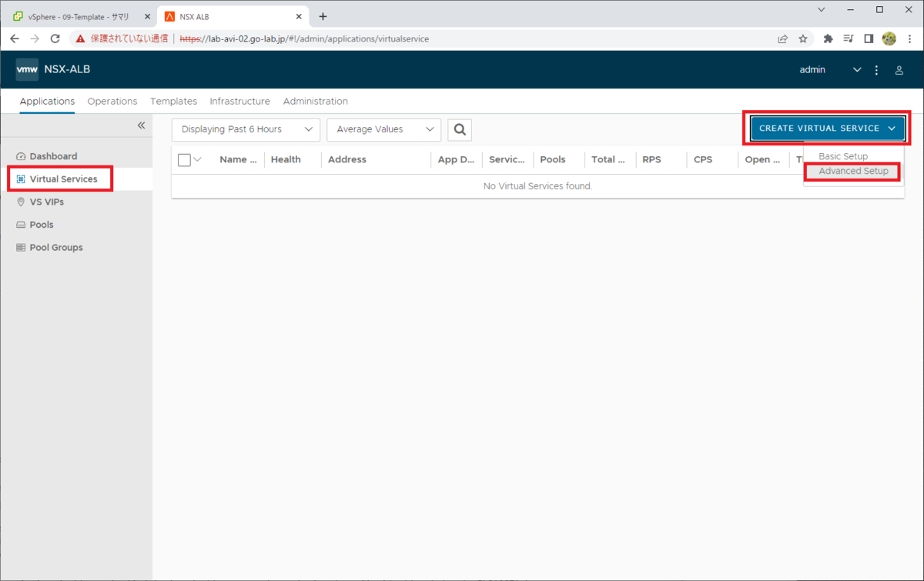The height and width of the screenshot is (581, 924).
Task: Sort by Total ... column header
Action: (x=608, y=160)
